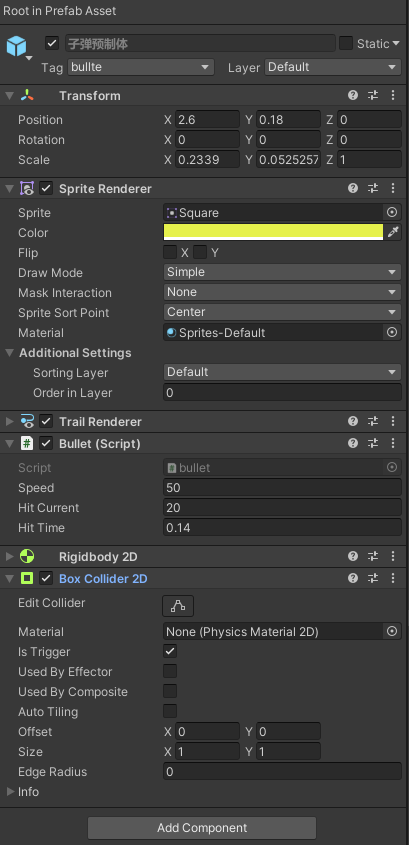Viewport: 409px width, 845px height.
Task: Expand the Trail Renderer component
Action: (10, 421)
